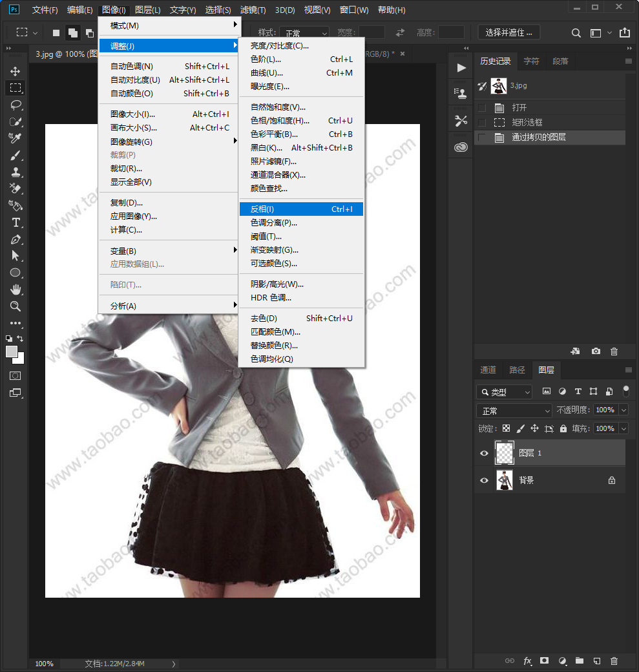Open the layer filter 类型 dropdown

click(504, 392)
